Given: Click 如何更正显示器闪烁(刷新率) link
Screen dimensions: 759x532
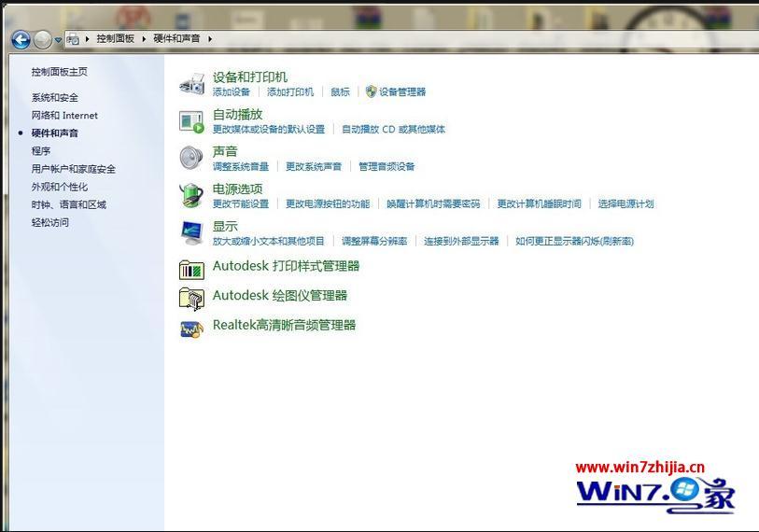Looking at the screenshot, I should tap(574, 241).
